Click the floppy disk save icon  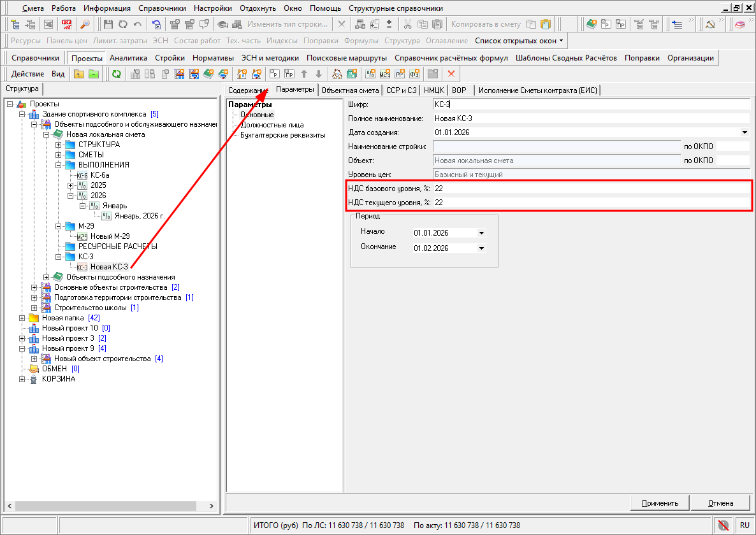tap(108, 24)
